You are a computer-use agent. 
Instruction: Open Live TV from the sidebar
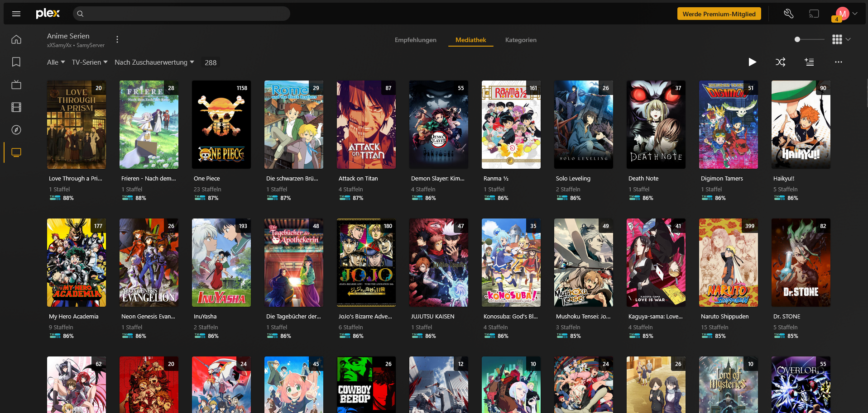point(16,85)
